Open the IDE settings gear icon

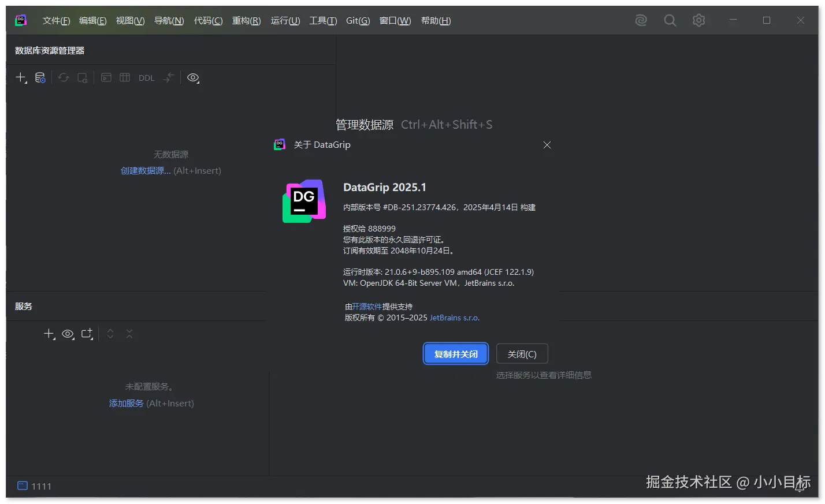698,20
